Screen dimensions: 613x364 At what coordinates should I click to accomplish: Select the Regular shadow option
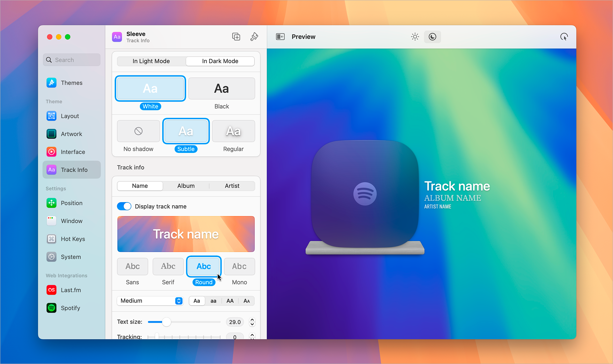point(233,131)
